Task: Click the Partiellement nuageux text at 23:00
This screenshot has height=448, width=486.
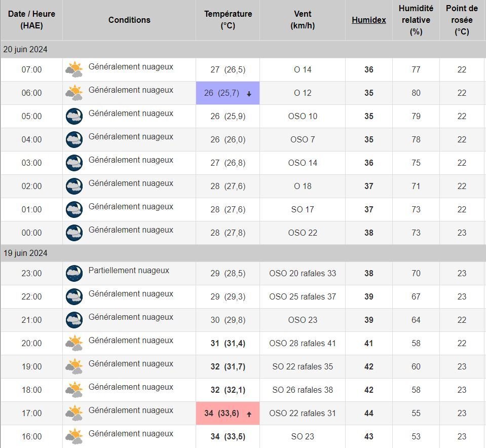Action: coord(129,271)
